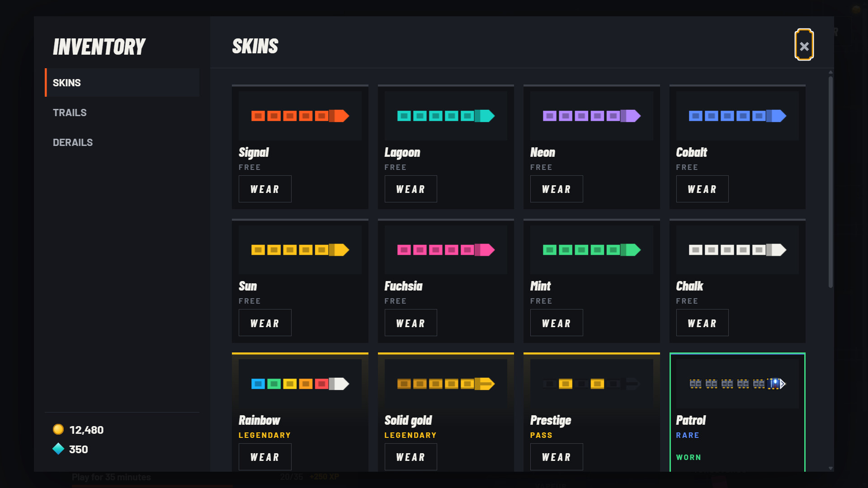Click the teal gem balance icon
This screenshot has width=868, height=488.
(x=58, y=449)
